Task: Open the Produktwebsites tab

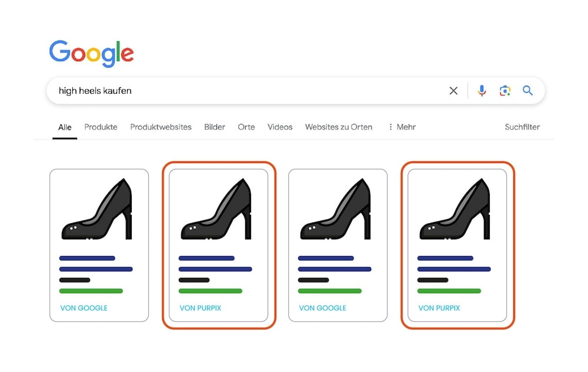Action: pyautogui.click(x=161, y=127)
